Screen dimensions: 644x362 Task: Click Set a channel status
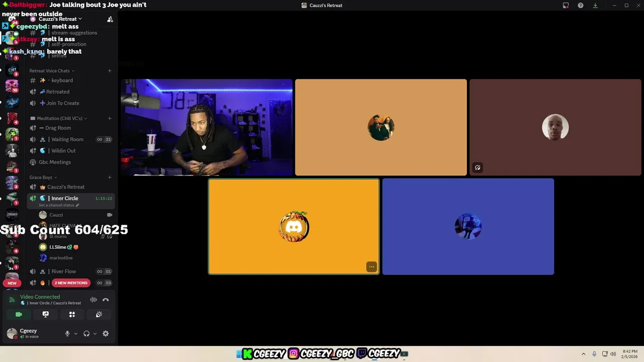(x=58, y=205)
